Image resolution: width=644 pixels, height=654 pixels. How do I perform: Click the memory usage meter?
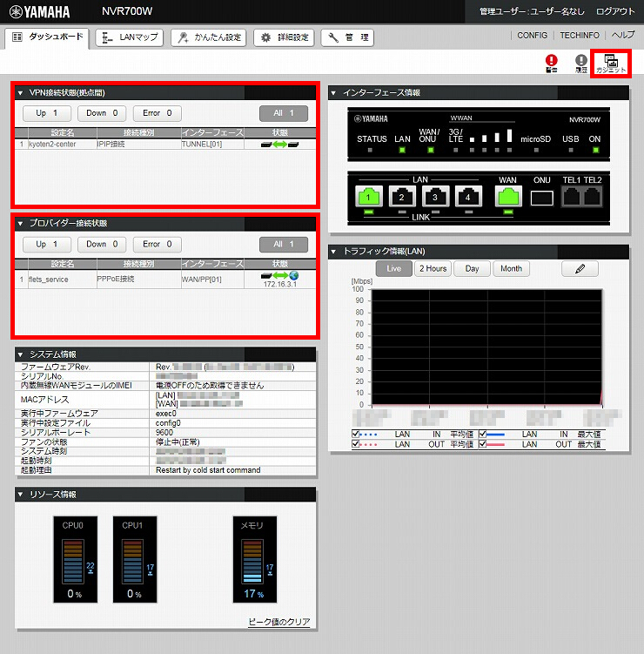click(254, 559)
